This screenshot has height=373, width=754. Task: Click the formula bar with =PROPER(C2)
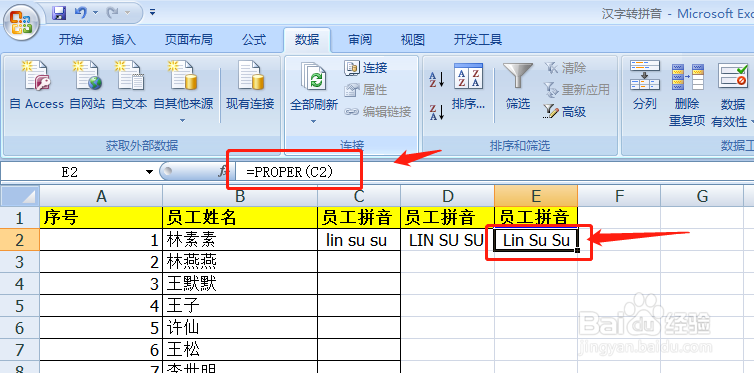click(x=495, y=172)
